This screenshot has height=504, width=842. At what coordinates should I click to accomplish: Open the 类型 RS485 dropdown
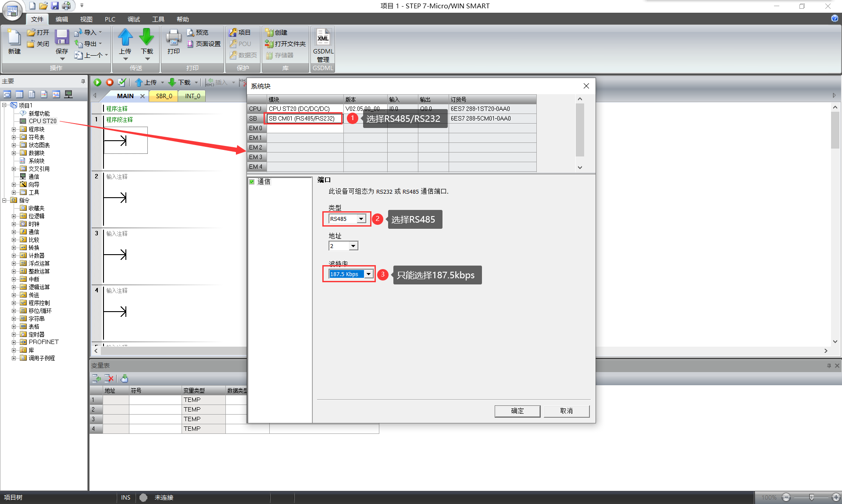(361, 219)
